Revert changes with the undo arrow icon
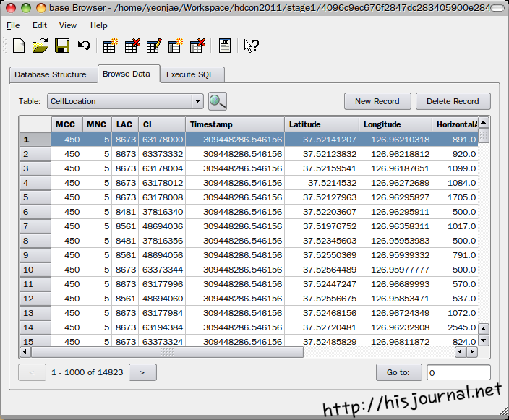Screen dimensions: 509x420 (x=84, y=46)
